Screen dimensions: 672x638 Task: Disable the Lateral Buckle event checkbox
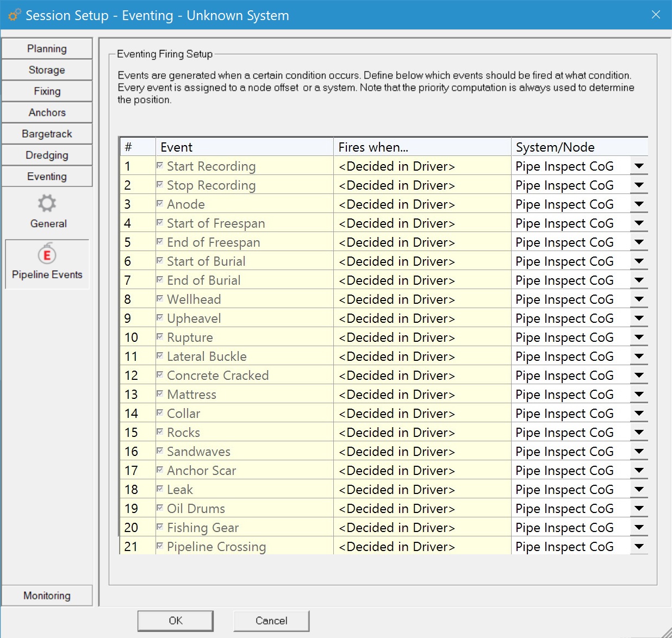click(160, 356)
